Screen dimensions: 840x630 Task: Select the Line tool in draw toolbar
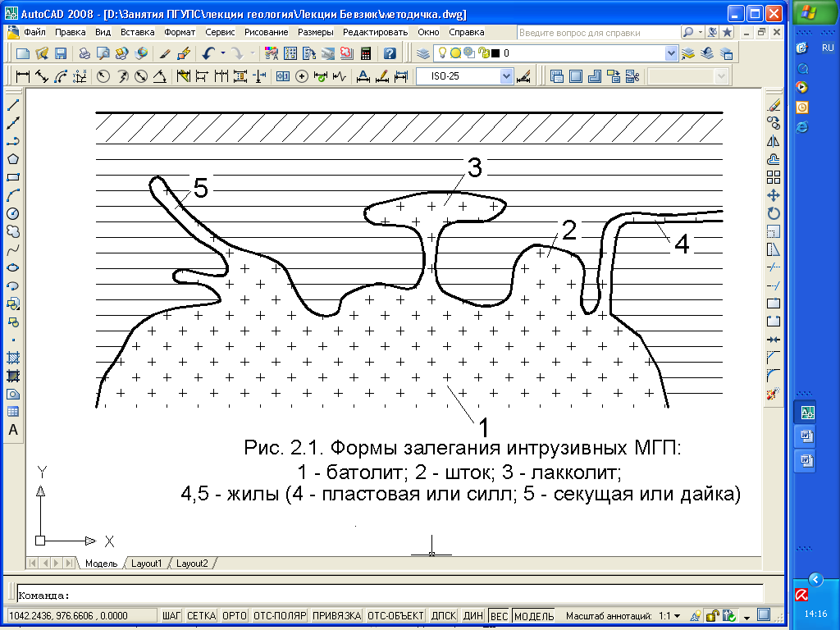(13, 105)
